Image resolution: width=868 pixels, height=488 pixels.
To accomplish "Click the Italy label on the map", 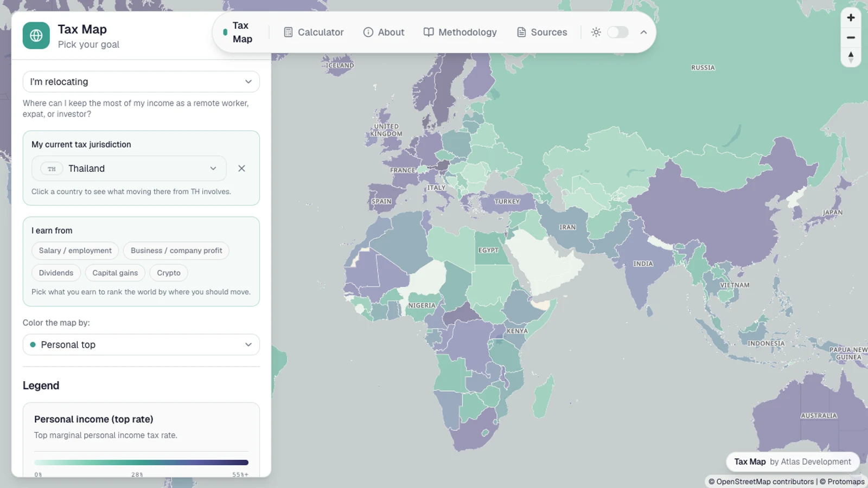I will pos(436,188).
